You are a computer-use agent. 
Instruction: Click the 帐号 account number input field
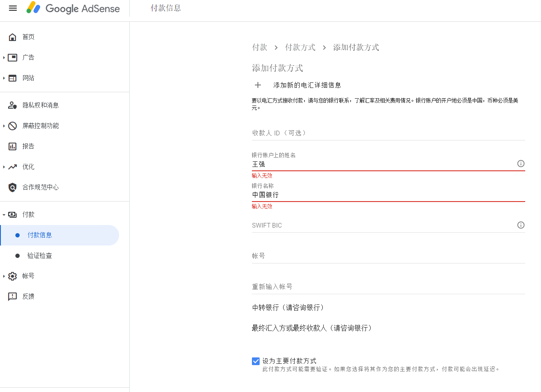click(x=388, y=256)
